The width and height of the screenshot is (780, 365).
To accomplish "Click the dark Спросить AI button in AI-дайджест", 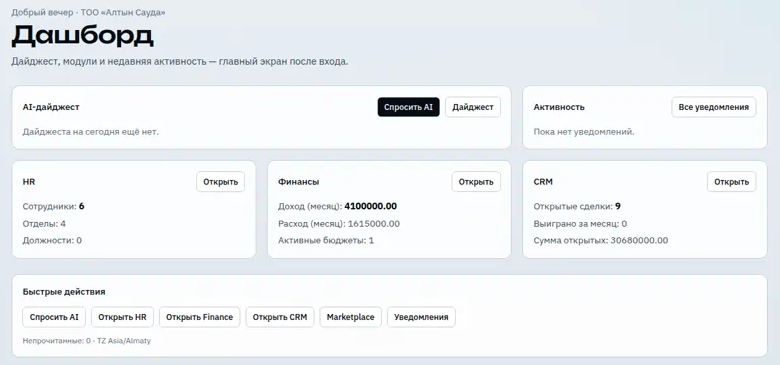I will coord(408,107).
